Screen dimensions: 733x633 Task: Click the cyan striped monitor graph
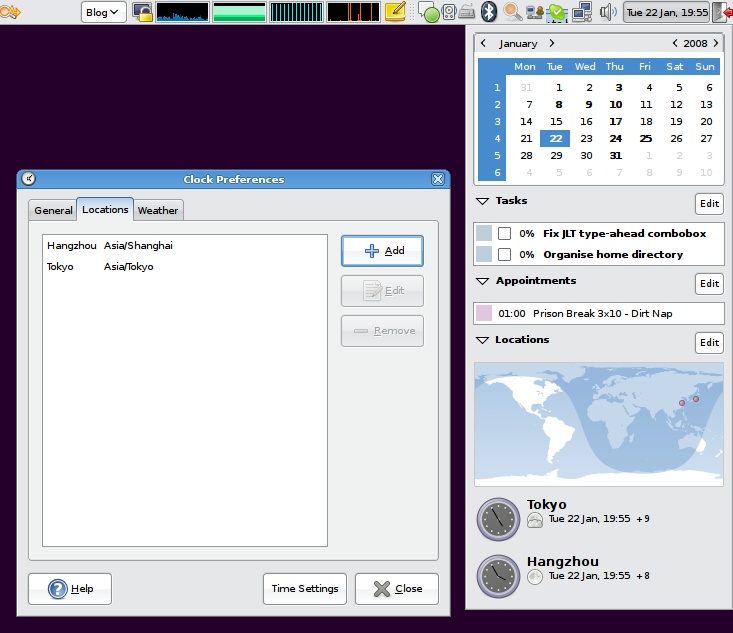point(296,12)
